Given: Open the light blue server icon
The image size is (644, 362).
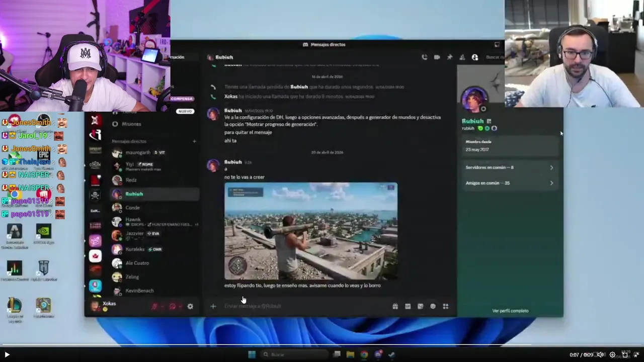Looking at the screenshot, I should tap(95, 286).
